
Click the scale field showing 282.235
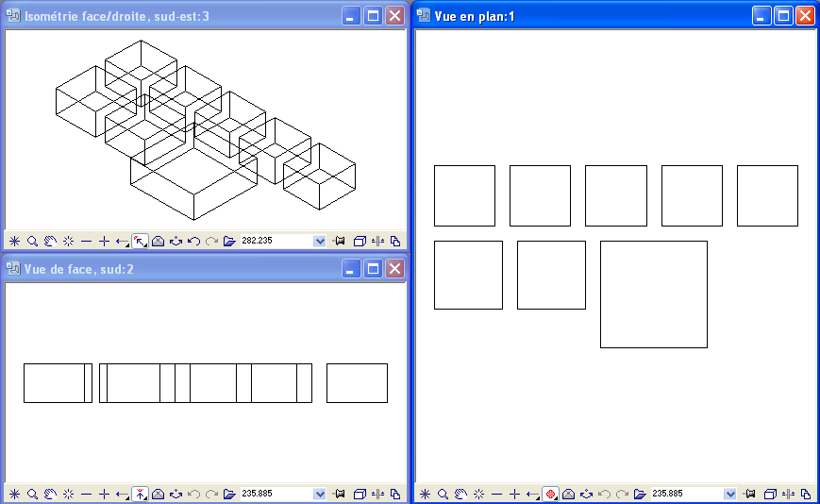(276, 241)
